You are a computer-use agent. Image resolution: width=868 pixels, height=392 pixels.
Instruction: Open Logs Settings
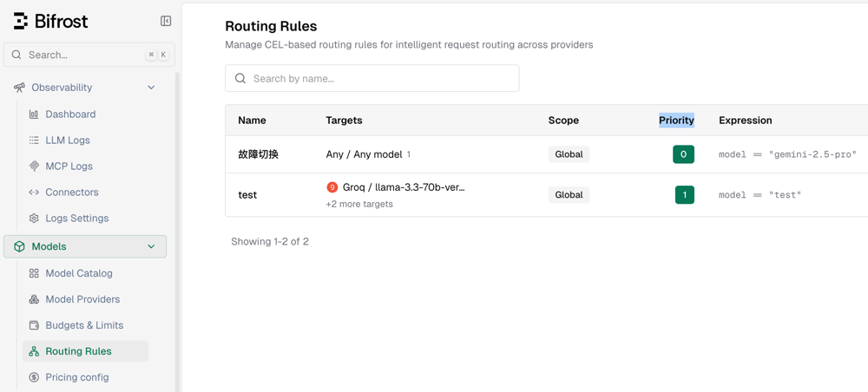(76, 219)
